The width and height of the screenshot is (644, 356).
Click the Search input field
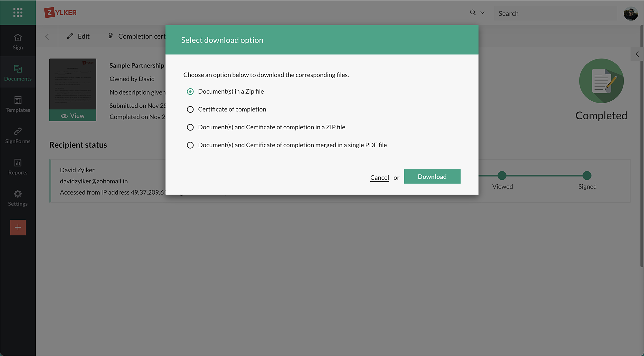555,14
